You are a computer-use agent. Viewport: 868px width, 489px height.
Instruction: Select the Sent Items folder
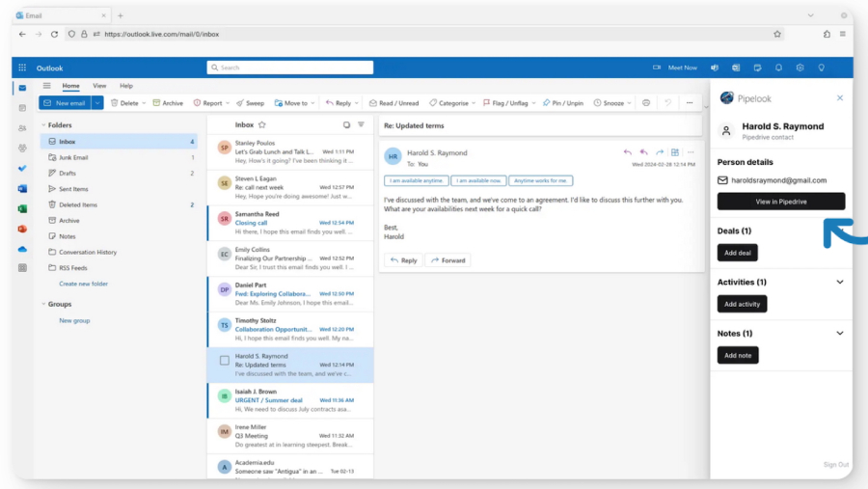119,189
